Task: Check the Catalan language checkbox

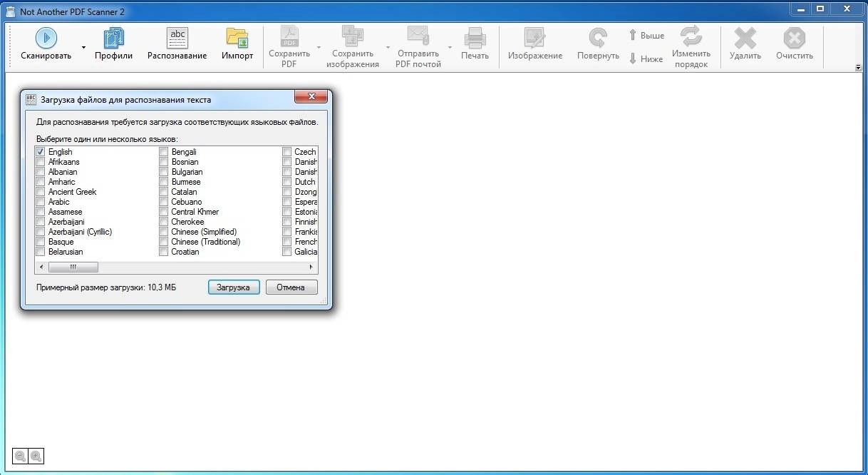Action: click(x=163, y=192)
